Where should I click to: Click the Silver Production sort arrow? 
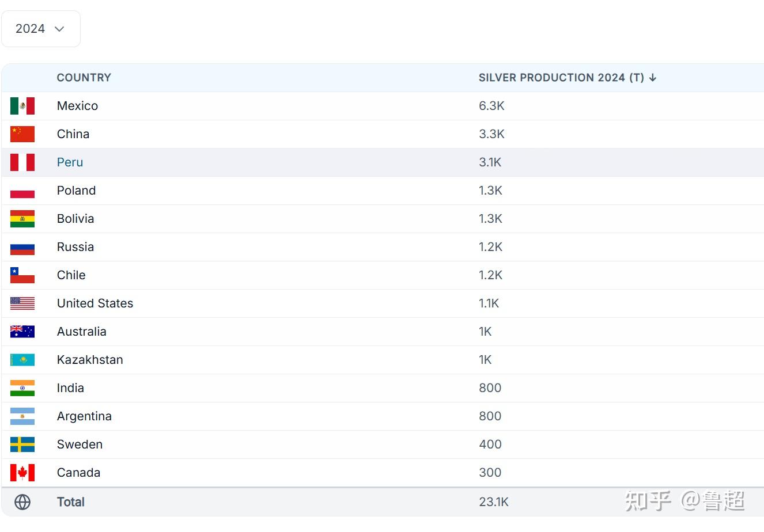click(652, 78)
